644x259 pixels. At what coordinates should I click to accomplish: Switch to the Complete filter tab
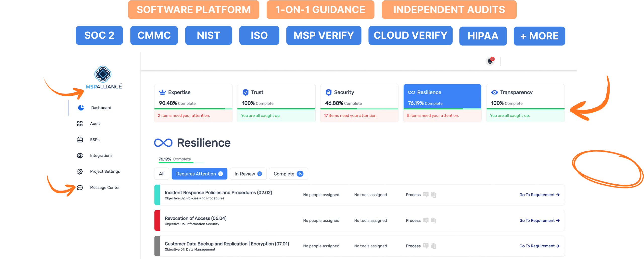pyautogui.click(x=288, y=174)
